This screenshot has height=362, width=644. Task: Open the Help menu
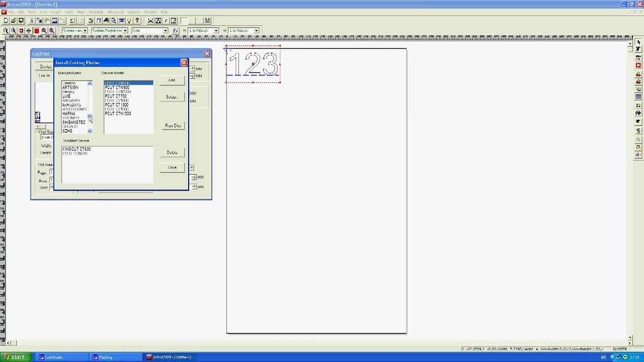click(x=164, y=12)
